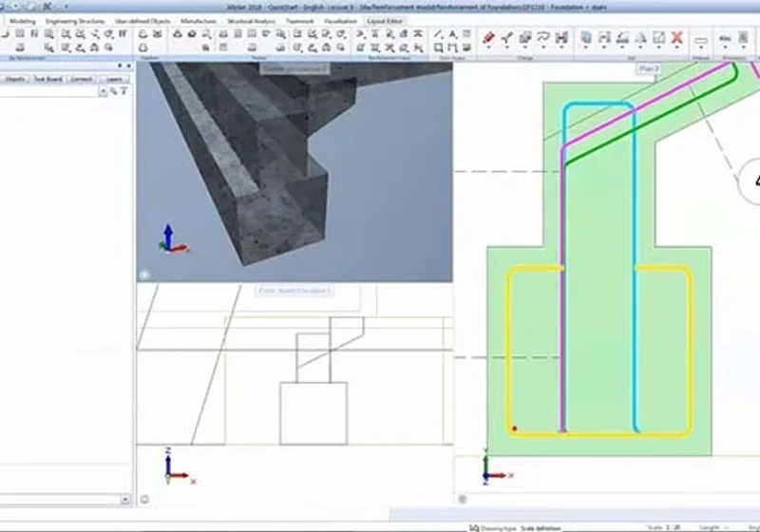The image size is (760, 532).
Task: Click the elevation viewport's bottom-left settings icon
Action: 144,499
